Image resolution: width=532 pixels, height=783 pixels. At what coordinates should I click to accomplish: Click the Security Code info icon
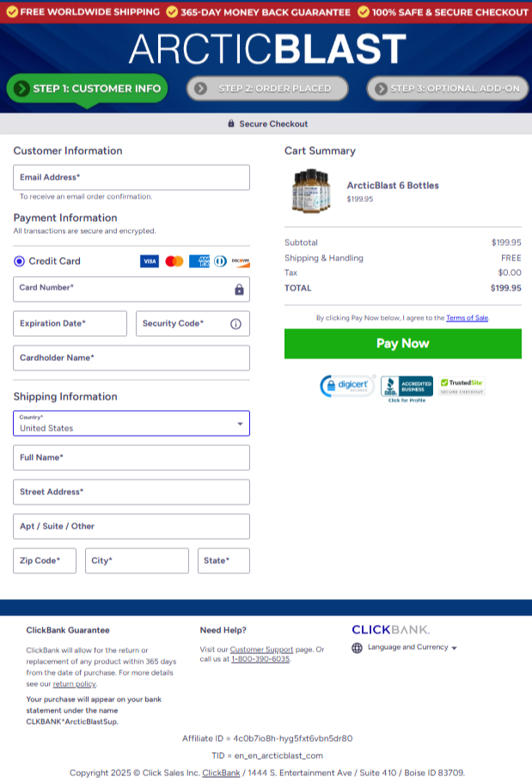[235, 324]
